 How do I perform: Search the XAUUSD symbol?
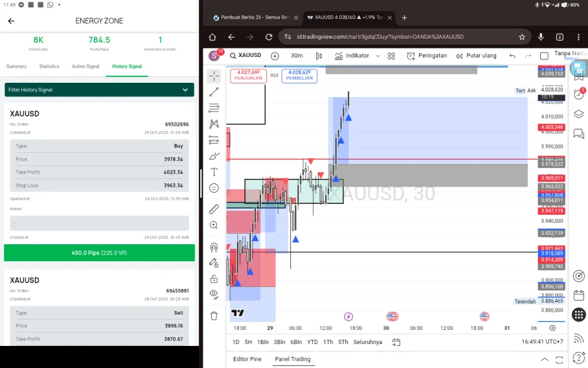246,56
